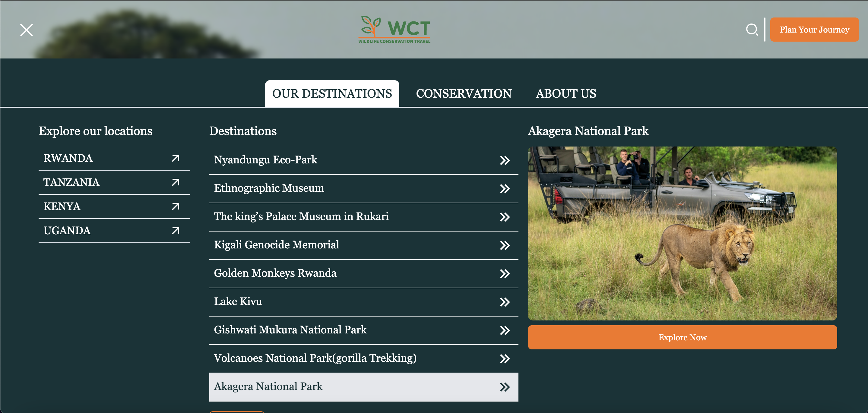Open Volcanoes National Park gorilla trekking
Viewport: 868px width, 413px height.
[x=315, y=358]
